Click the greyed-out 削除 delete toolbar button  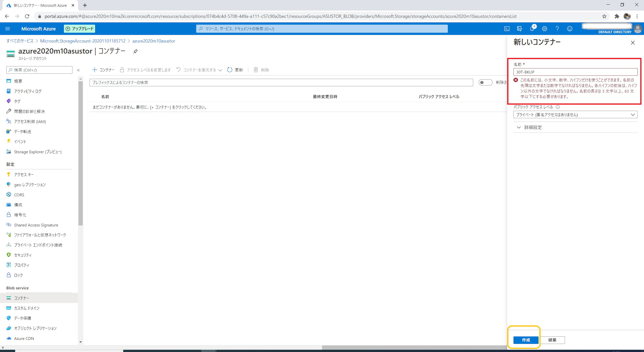point(261,70)
